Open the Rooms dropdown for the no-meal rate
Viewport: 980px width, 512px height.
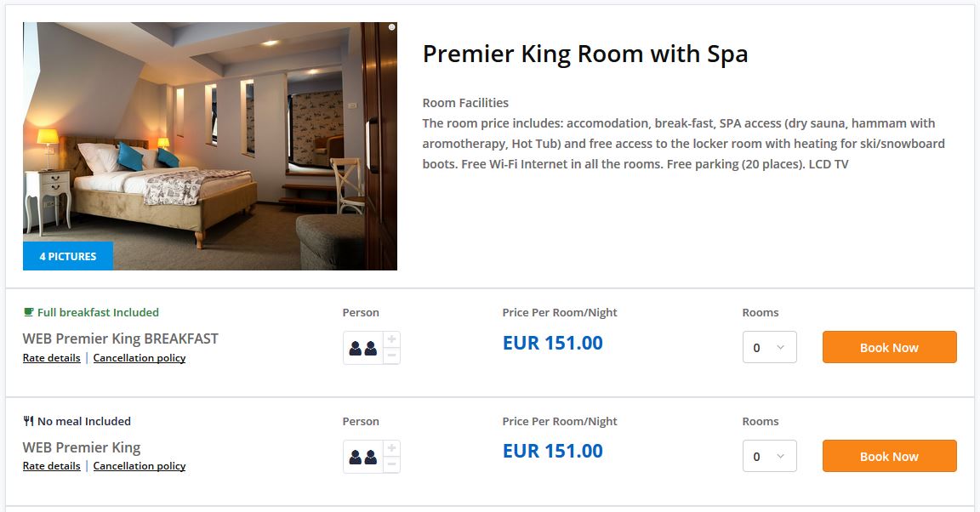(x=769, y=456)
